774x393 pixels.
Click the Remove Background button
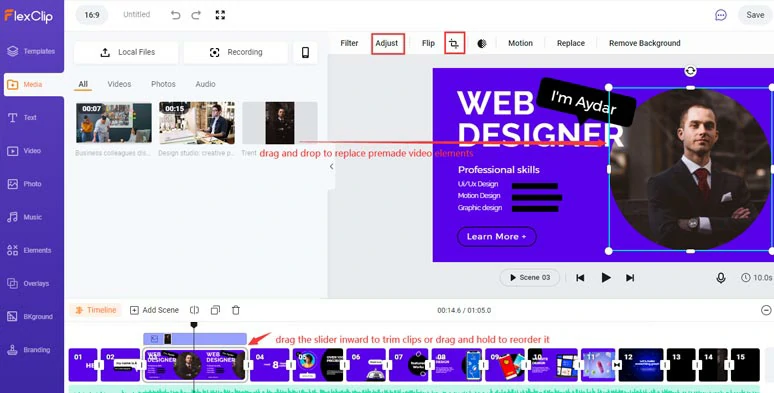point(644,43)
